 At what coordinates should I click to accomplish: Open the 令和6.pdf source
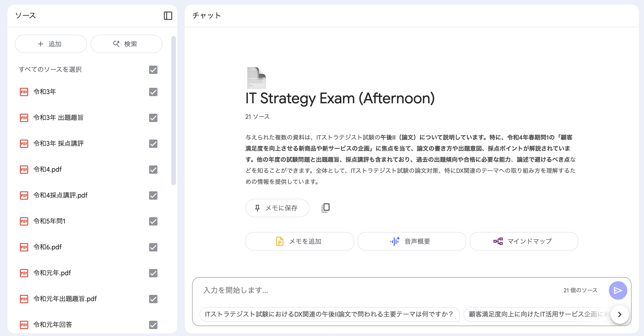coord(47,247)
